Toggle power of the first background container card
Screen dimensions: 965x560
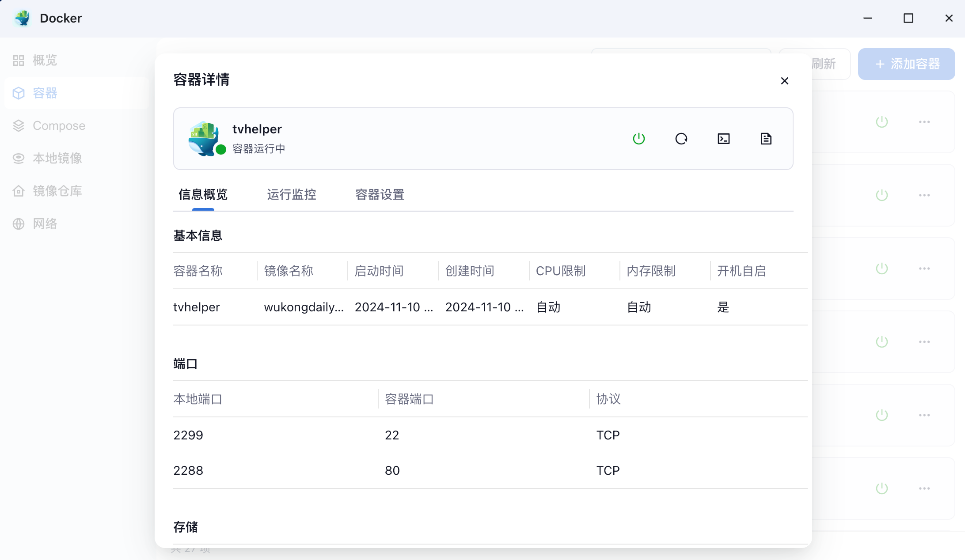tap(882, 122)
